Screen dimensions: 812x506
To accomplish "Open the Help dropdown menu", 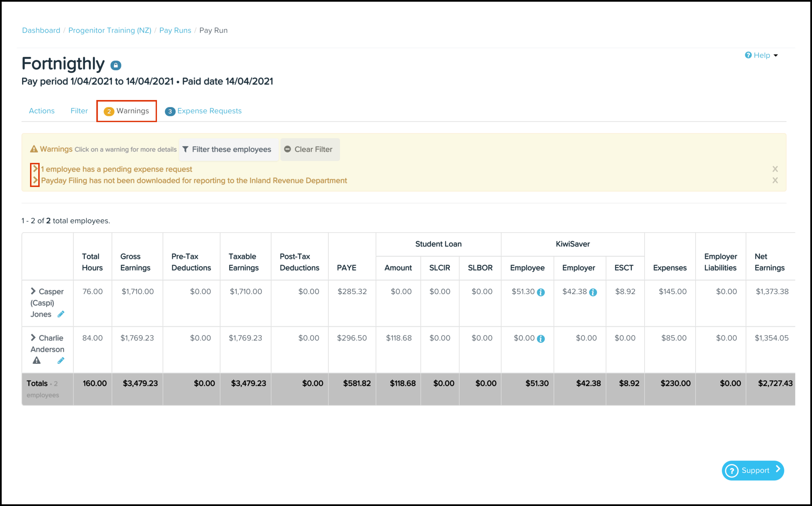I will pyautogui.click(x=761, y=55).
